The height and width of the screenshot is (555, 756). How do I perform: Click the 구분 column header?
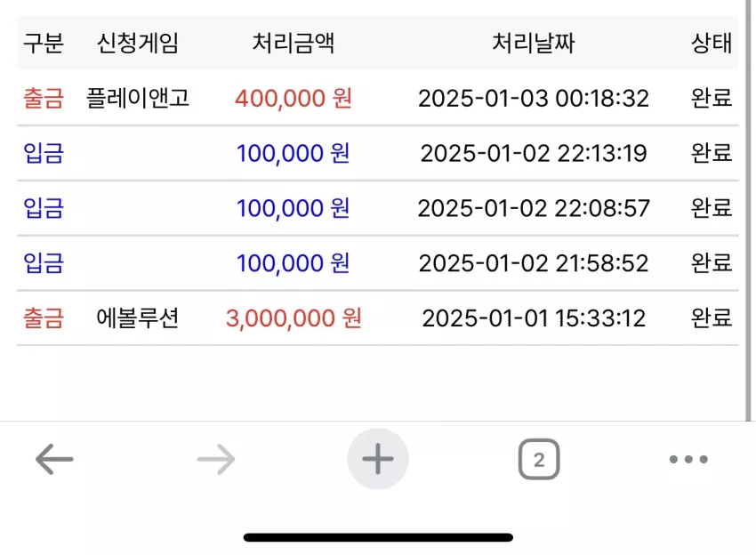click(x=44, y=43)
